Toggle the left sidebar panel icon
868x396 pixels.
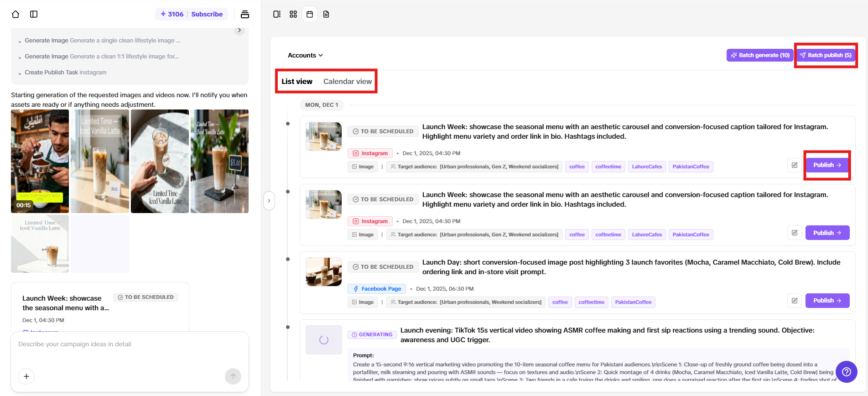[34, 14]
